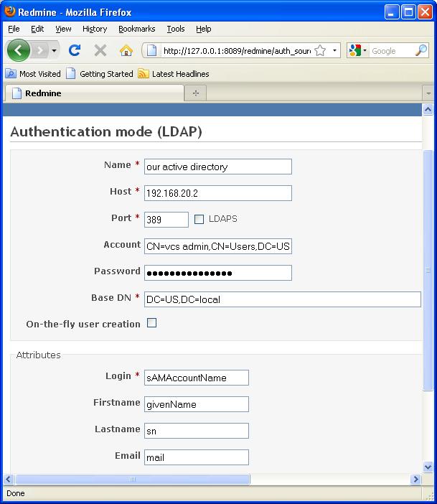Click the horizontal scrollbar left arrow

pyautogui.click(x=9, y=480)
